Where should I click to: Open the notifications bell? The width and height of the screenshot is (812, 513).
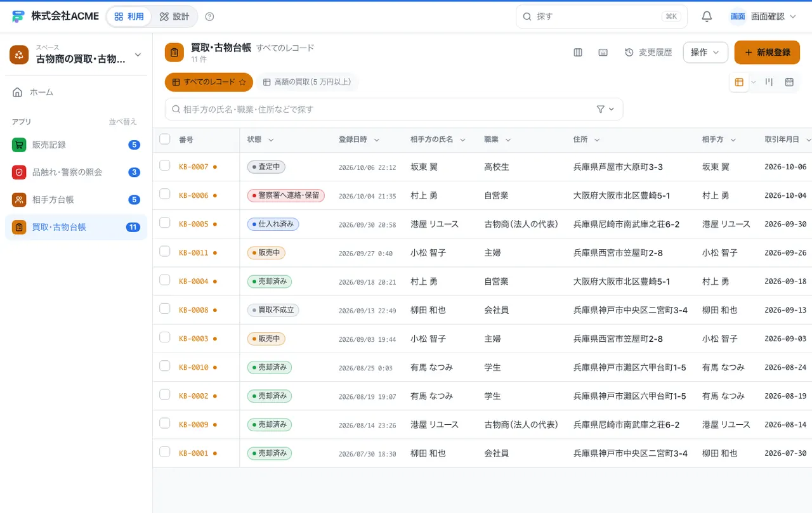(x=707, y=16)
